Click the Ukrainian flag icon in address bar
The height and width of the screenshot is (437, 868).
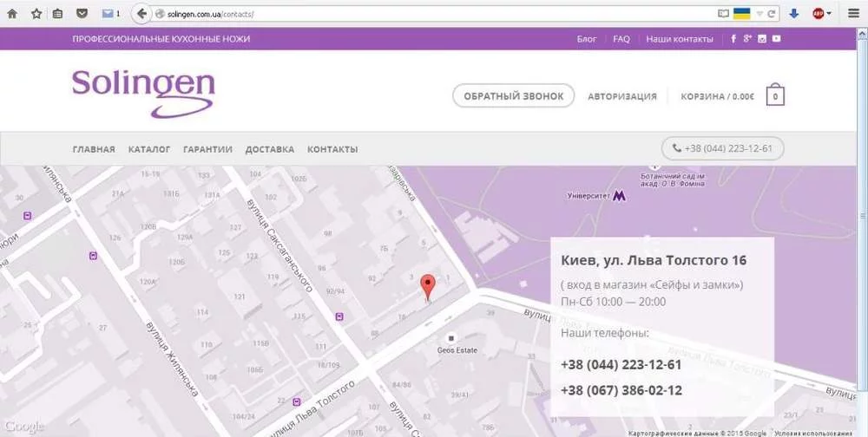(742, 14)
